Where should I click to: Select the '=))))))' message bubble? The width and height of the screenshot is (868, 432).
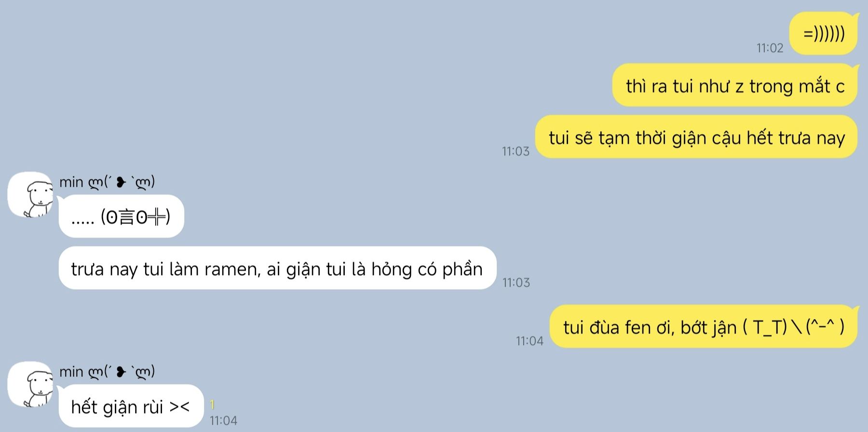pos(824,34)
